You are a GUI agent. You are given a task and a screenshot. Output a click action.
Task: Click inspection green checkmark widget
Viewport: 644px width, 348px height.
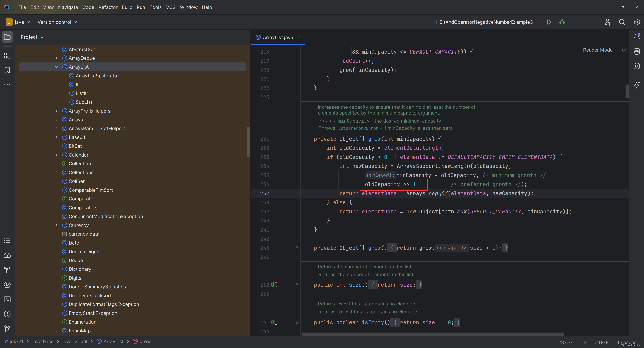[x=624, y=50]
